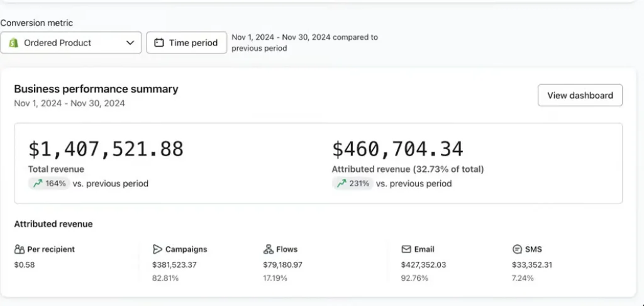
Task: Click the Flows revenue amount $79,180.97
Action: (x=283, y=265)
